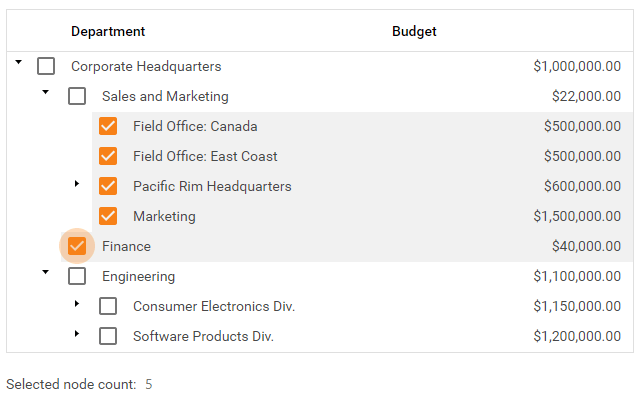640x400 pixels.
Task: Uncheck Pacific Rim Headquarters
Action: [108, 187]
